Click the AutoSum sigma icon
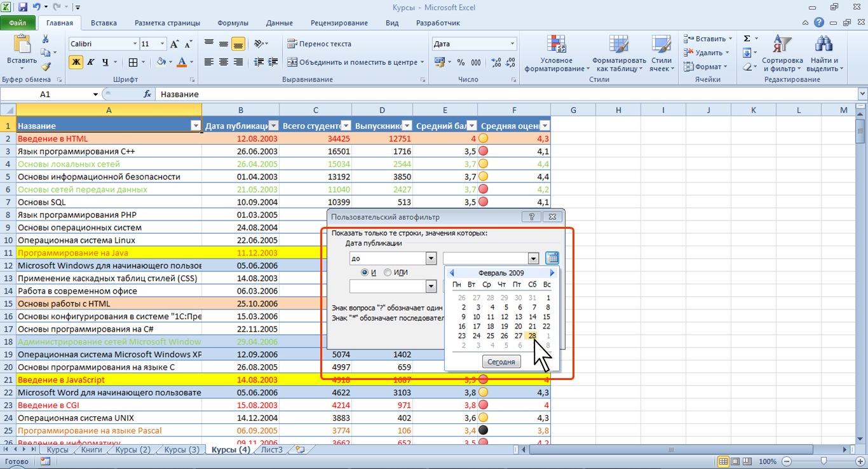Screen dimensions: 868x469 tap(747, 39)
